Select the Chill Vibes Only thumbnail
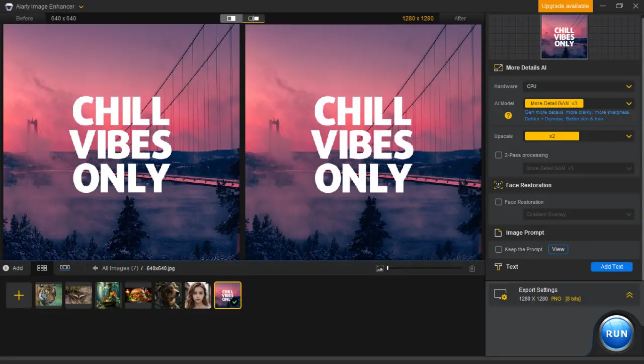644x364 pixels. (x=228, y=295)
